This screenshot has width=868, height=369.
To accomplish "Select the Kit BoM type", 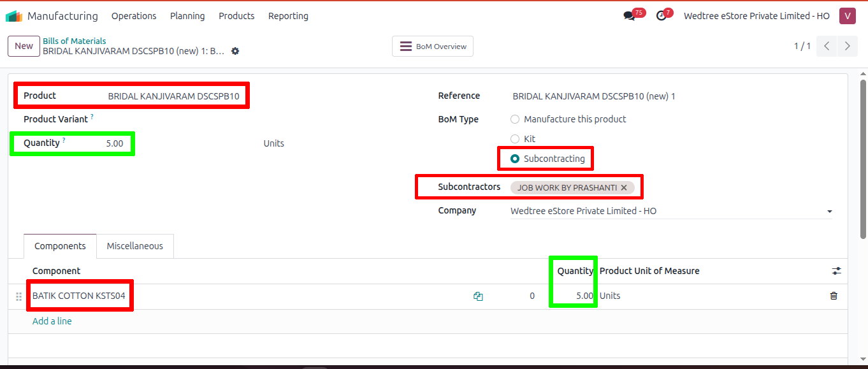I will (x=515, y=139).
